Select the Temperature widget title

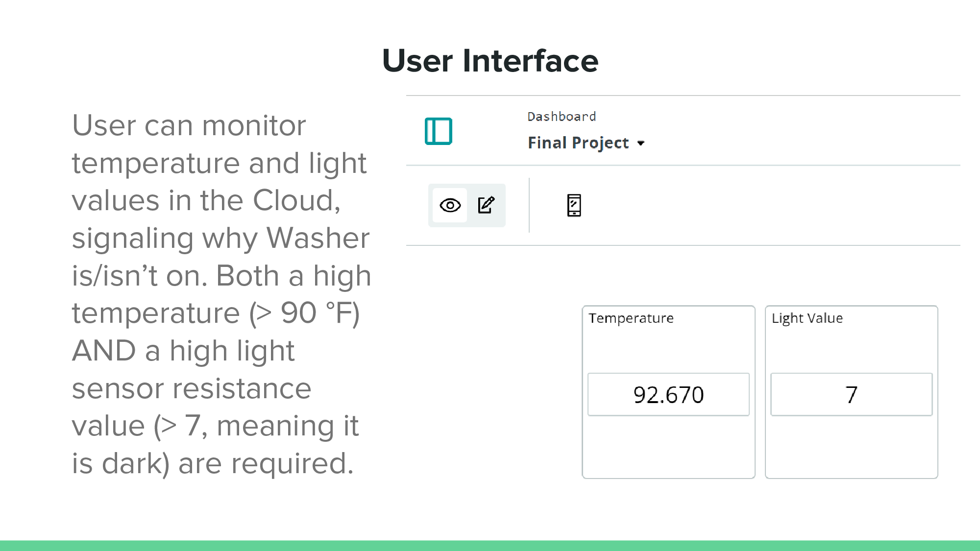tap(631, 318)
